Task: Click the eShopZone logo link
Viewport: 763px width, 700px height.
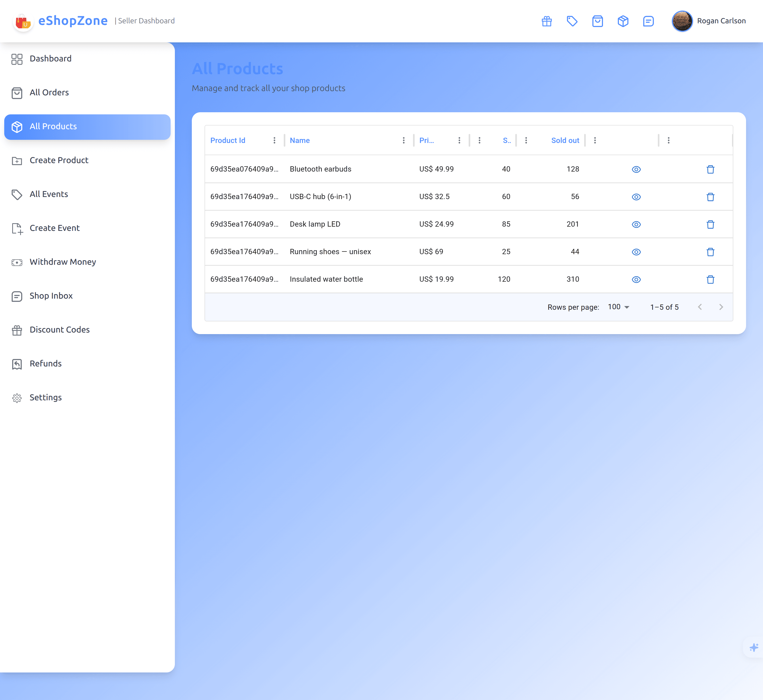Action: (x=61, y=21)
